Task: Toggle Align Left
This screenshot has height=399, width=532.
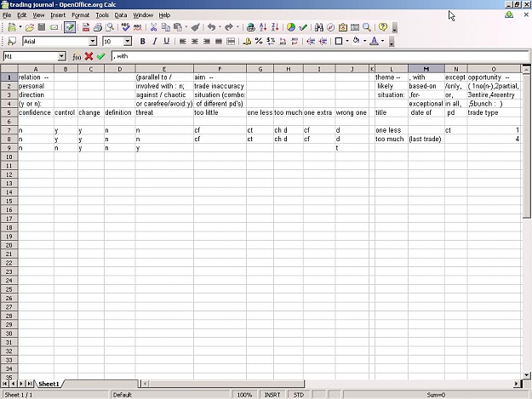Action: pyautogui.click(x=182, y=42)
